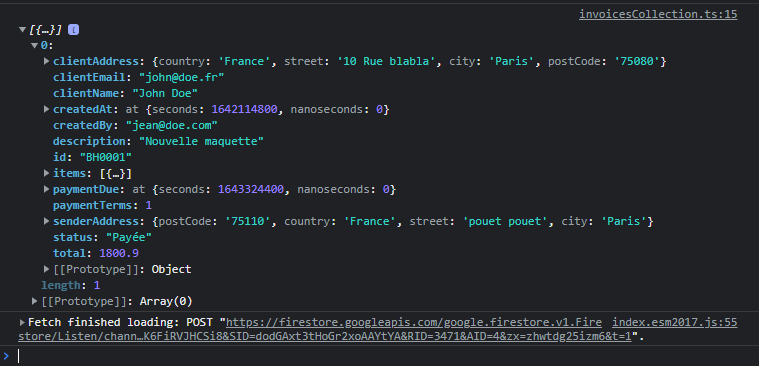
Task: Open the invoicesCollection.ts:15 source link
Action: pos(658,15)
